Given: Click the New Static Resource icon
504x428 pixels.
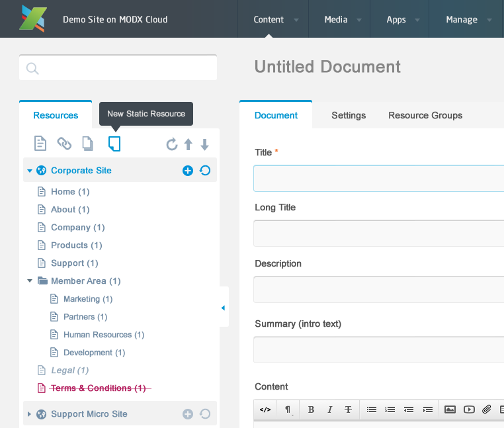Looking at the screenshot, I should coord(114,144).
